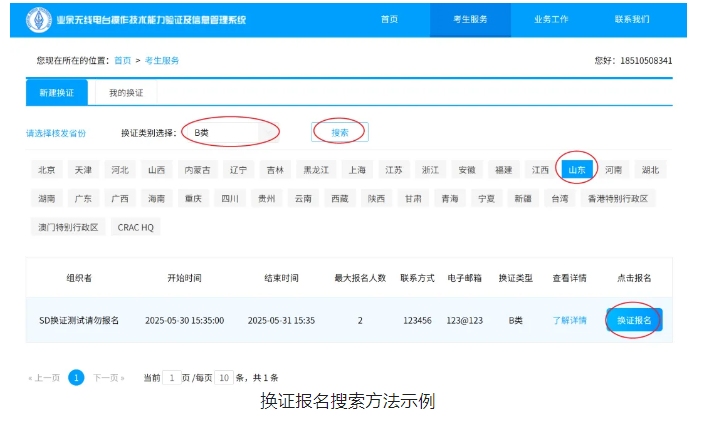Select the CRAC HQ option
The width and height of the screenshot is (726, 421).
[135, 227]
